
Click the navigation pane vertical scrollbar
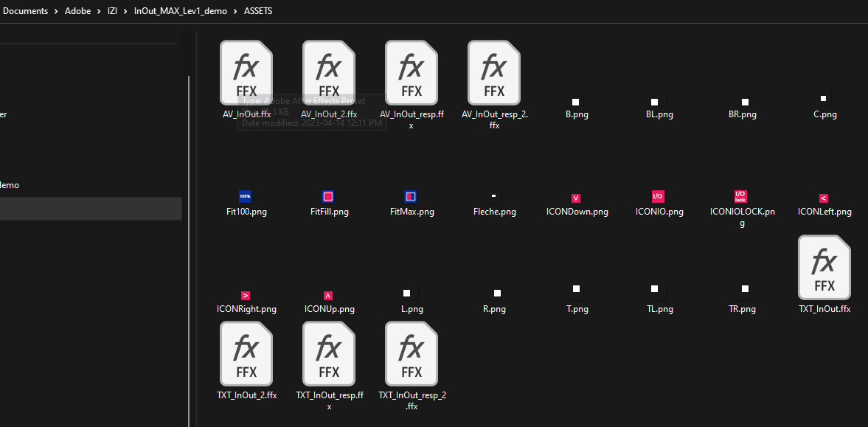[x=189, y=251]
